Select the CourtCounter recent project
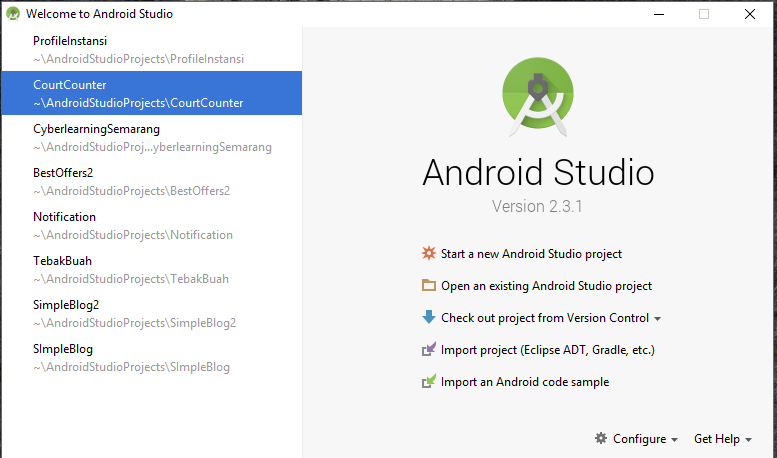This screenshot has height=458, width=777. (x=152, y=93)
